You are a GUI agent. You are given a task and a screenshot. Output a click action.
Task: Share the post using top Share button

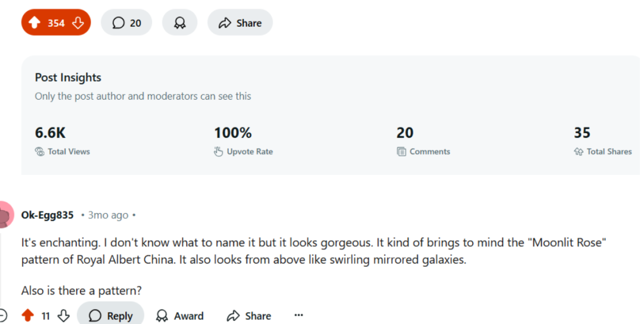pos(240,23)
